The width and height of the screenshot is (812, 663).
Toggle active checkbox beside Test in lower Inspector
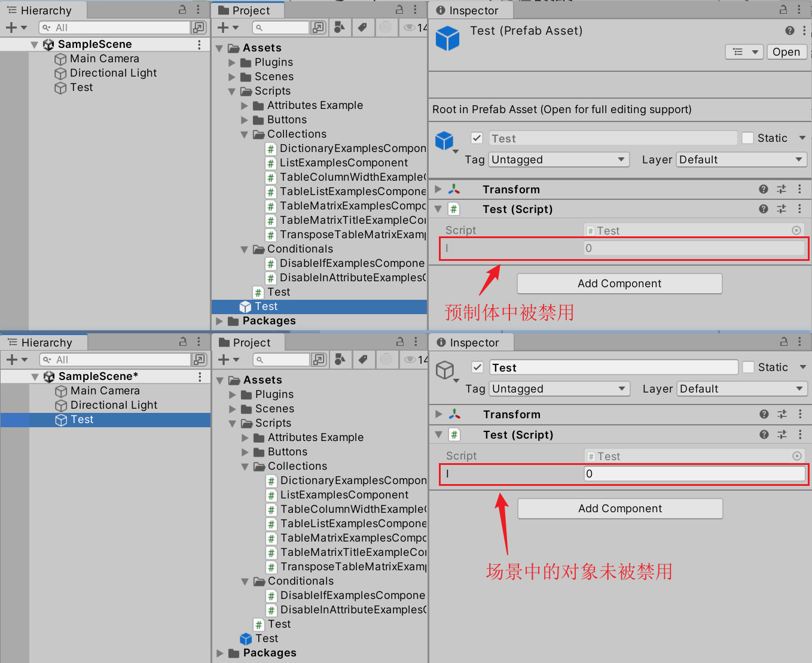point(477,367)
